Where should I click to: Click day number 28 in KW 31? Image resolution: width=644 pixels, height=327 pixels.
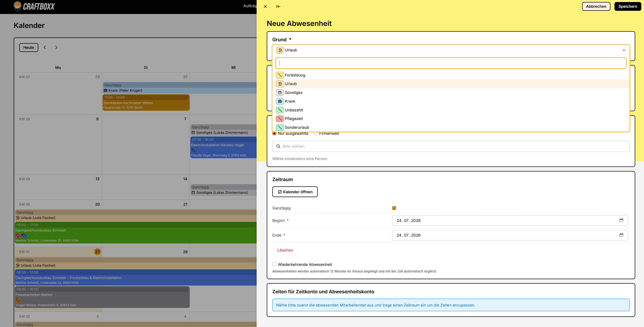185,252
